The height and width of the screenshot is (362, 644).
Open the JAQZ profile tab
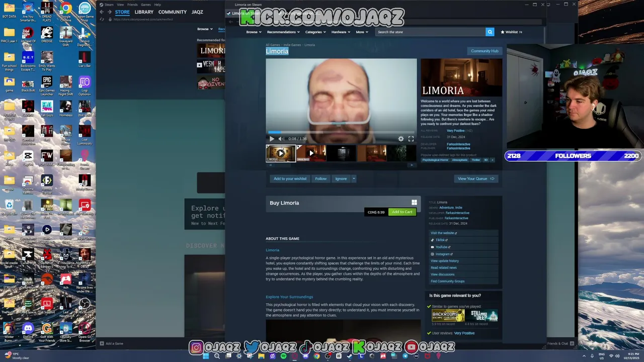pyautogui.click(x=197, y=12)
